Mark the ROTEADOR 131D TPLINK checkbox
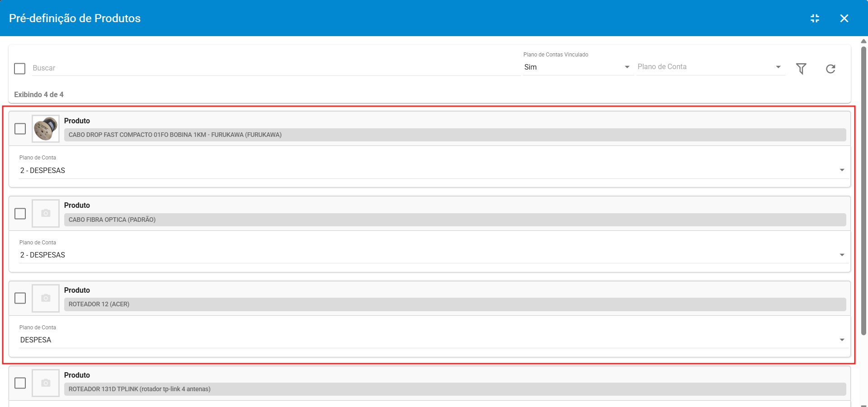868x407 pixels. pos(20,383)
